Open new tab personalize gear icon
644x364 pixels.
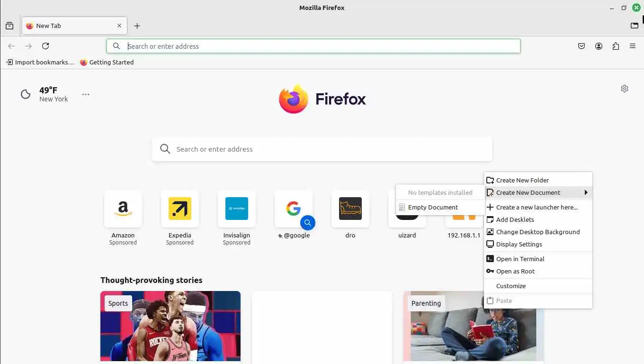tap(625, 89)
